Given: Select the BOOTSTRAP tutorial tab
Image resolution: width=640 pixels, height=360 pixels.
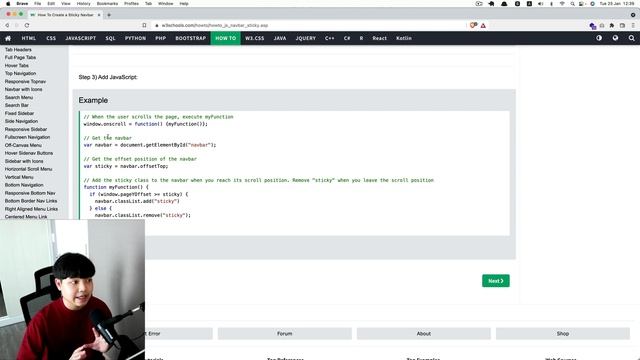Looking at the screenshot, I should (191, 38).
